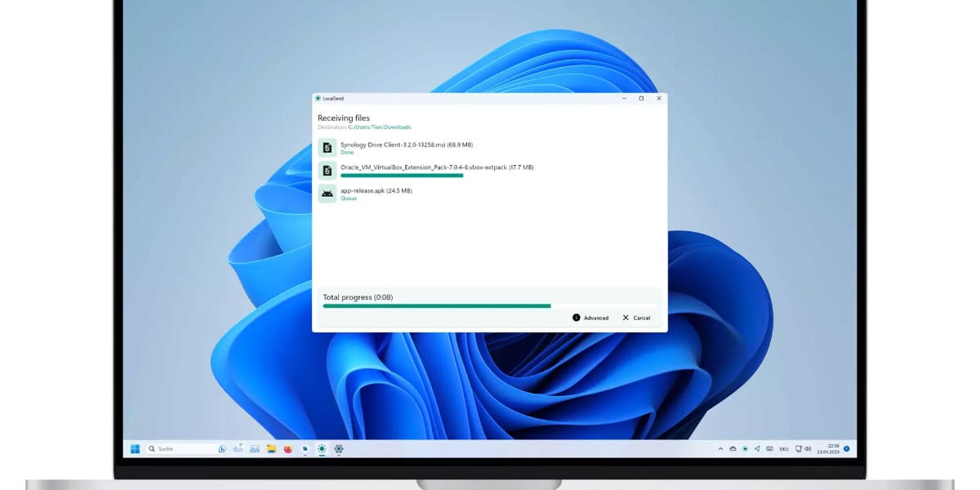Open the Windows Start menu

(135, 448)
